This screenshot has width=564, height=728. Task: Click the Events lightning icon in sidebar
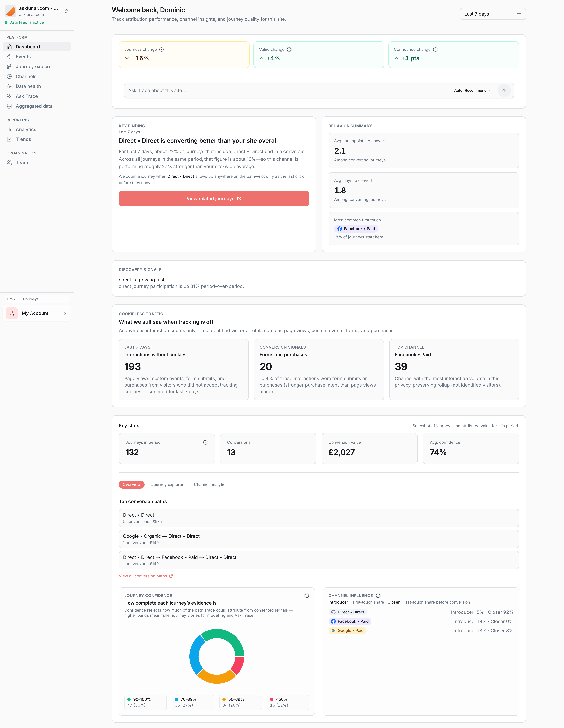(9, 57)
